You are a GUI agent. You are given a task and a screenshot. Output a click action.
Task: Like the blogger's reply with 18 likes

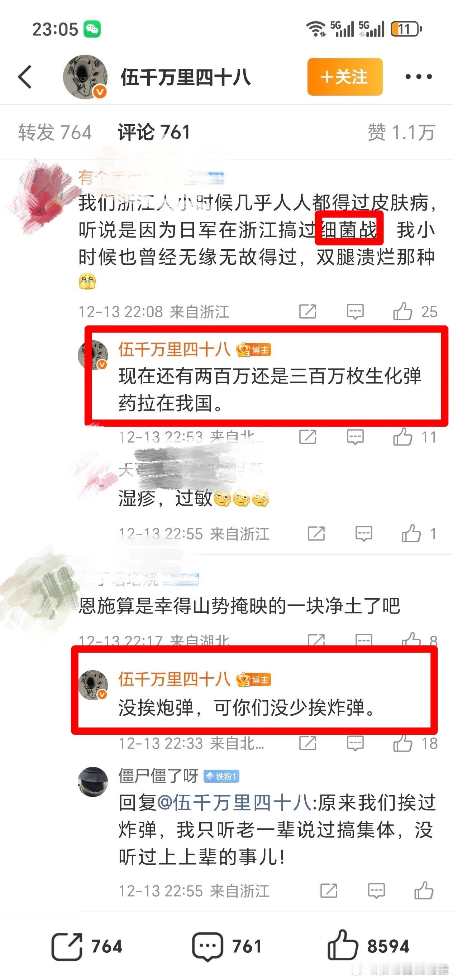click(x=403, y=743)
